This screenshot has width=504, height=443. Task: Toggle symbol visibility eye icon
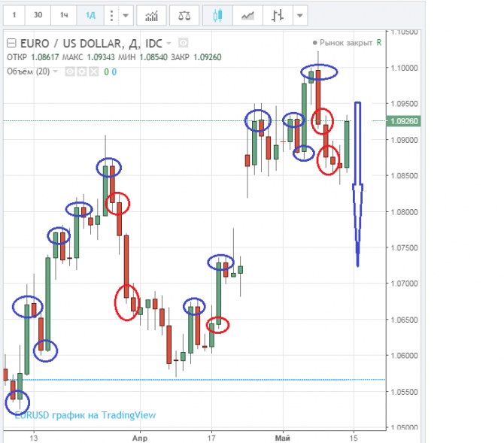[x=184, y=43]
